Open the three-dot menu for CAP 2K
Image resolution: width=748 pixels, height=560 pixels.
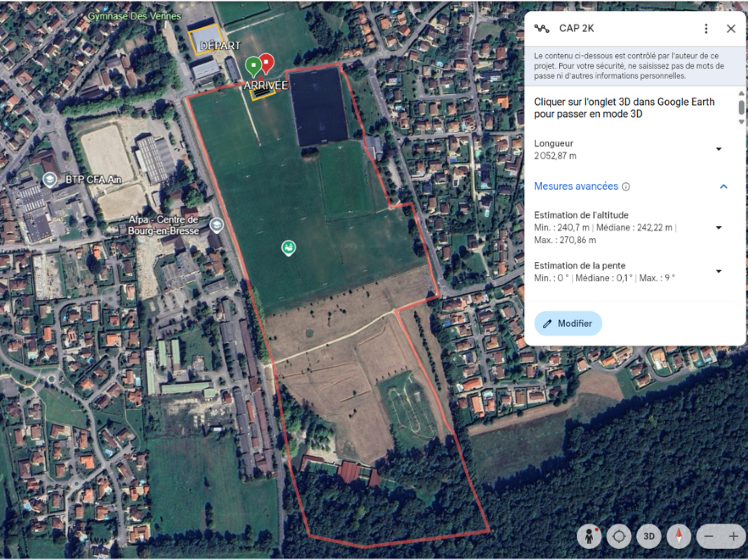coord(706,29)
